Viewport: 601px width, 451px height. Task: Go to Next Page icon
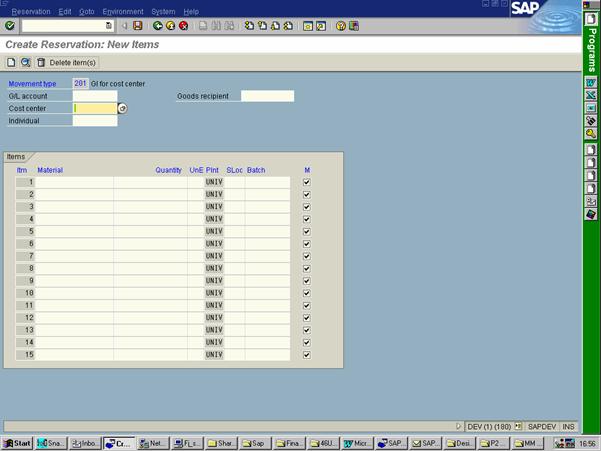point(275,26)
